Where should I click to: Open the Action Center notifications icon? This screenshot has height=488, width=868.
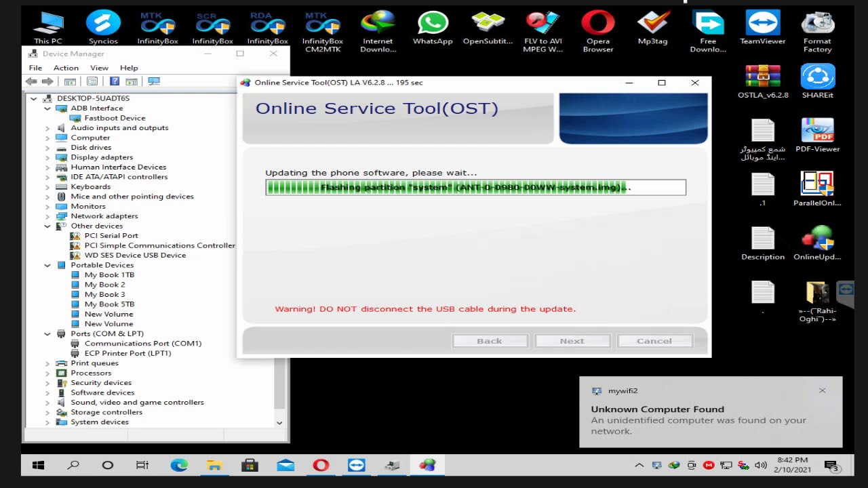pos(831,465)
